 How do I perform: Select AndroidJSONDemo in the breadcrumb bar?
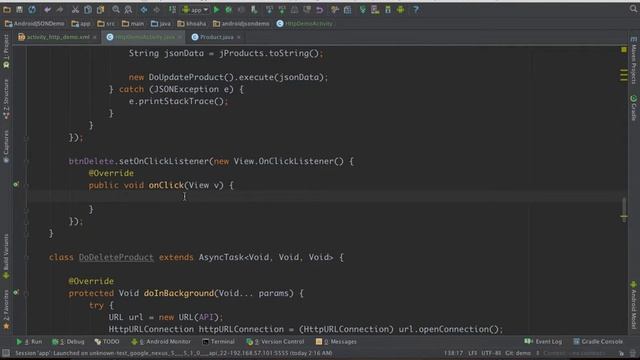pyautogui.click(x=35, y=24)
